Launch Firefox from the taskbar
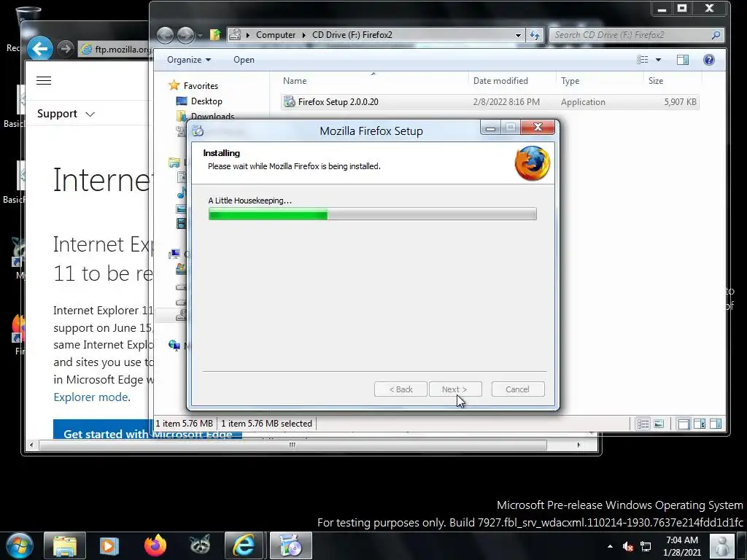 [x=155, y=545]
